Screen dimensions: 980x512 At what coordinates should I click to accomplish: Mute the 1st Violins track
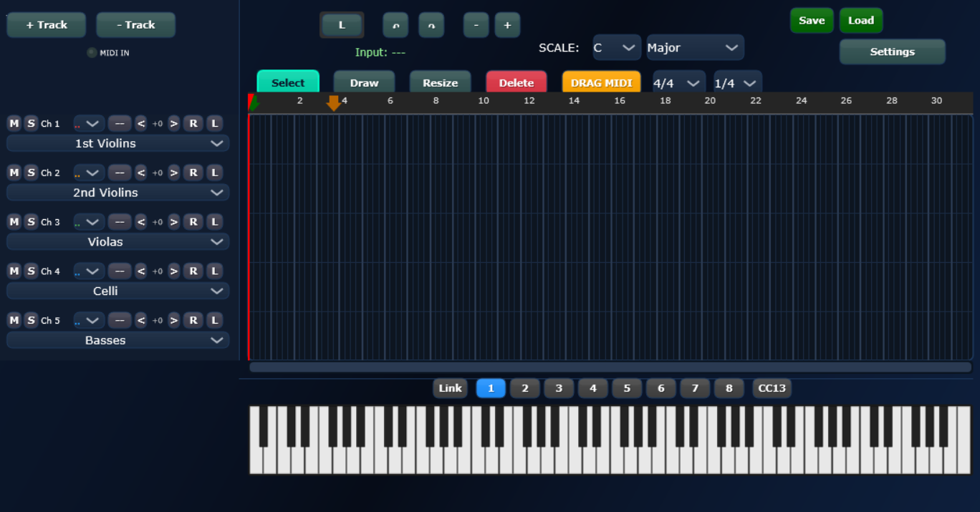coord(14,124)
